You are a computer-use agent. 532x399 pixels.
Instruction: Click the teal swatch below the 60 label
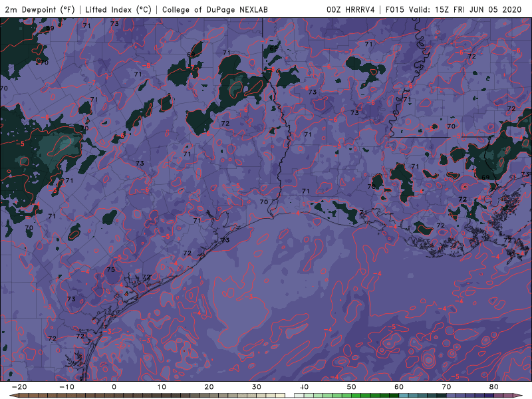point(404,396)
